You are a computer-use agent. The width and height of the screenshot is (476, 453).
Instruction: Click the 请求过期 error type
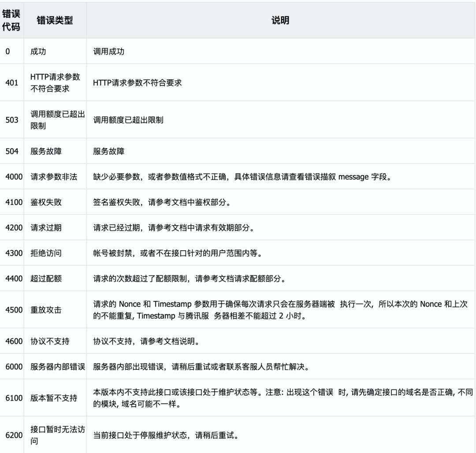46,227
